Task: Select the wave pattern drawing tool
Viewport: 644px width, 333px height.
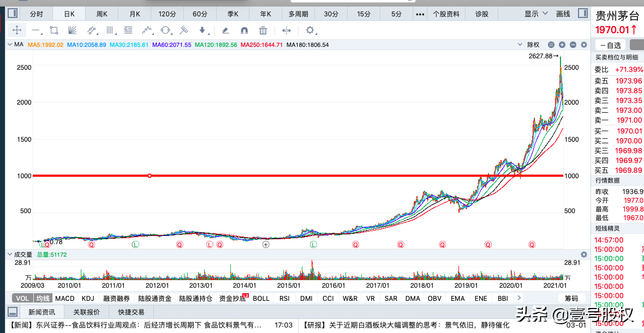Action: [147, 30]
